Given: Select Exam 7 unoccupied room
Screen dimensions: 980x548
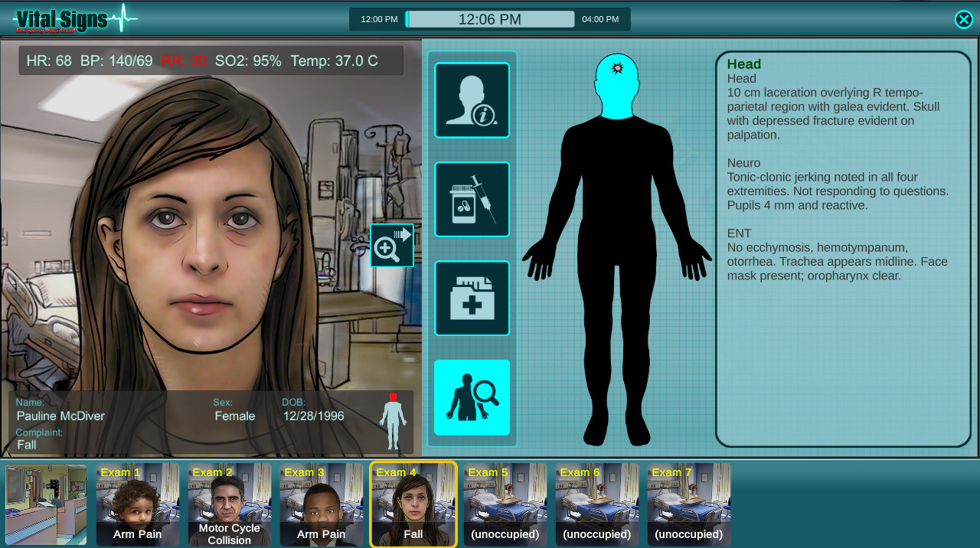Looking at the screenshot, I should click(x=688, y=504).
